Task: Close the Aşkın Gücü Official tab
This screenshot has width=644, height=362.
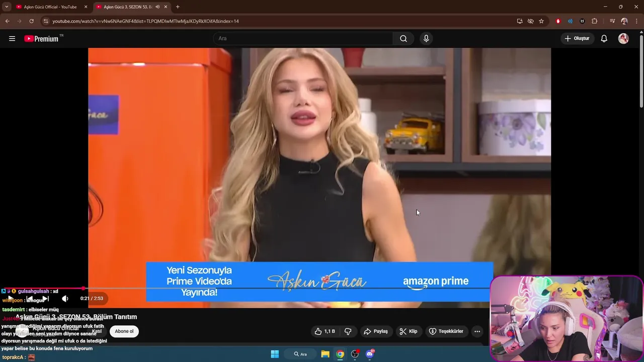Action: click(x=86, y=7)
